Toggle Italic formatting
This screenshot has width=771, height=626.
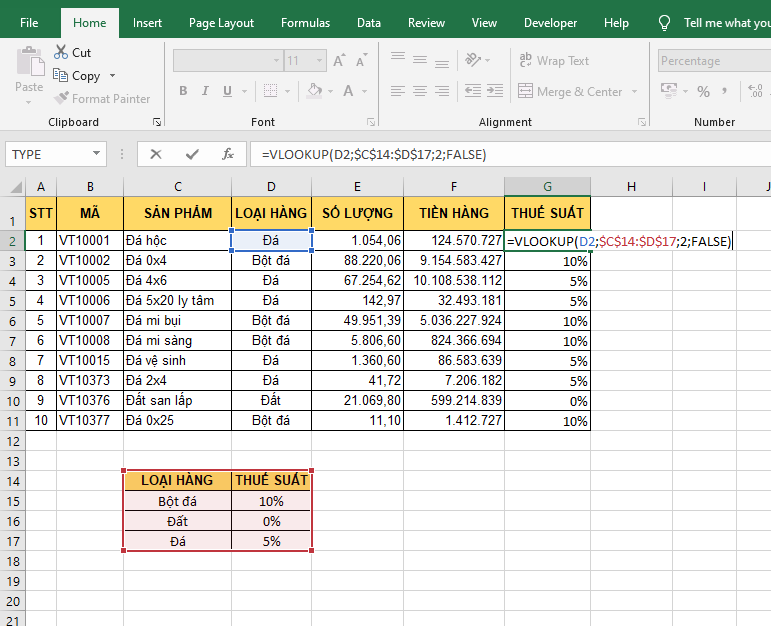(207, 92)
